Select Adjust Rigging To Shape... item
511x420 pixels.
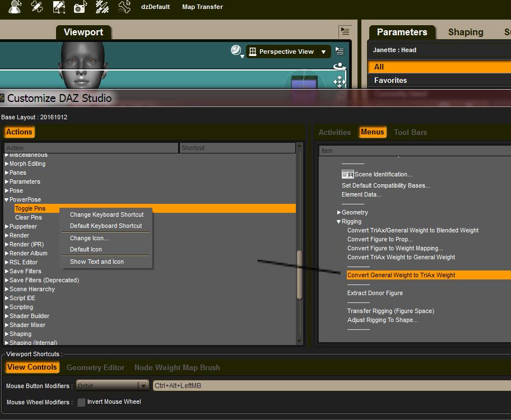pyautogui.click(x=383, y=320)
